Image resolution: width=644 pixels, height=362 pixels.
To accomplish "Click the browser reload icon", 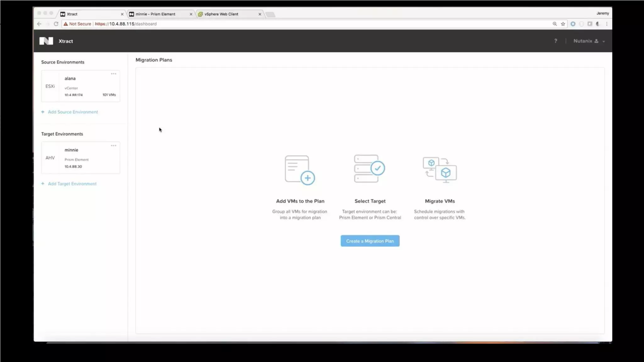I will click(x=56, y=24).
